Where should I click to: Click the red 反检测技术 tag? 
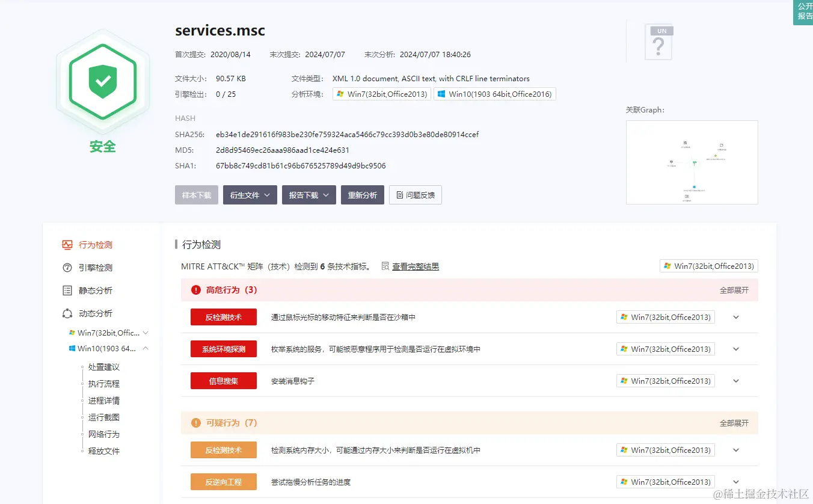click(224, 317)
